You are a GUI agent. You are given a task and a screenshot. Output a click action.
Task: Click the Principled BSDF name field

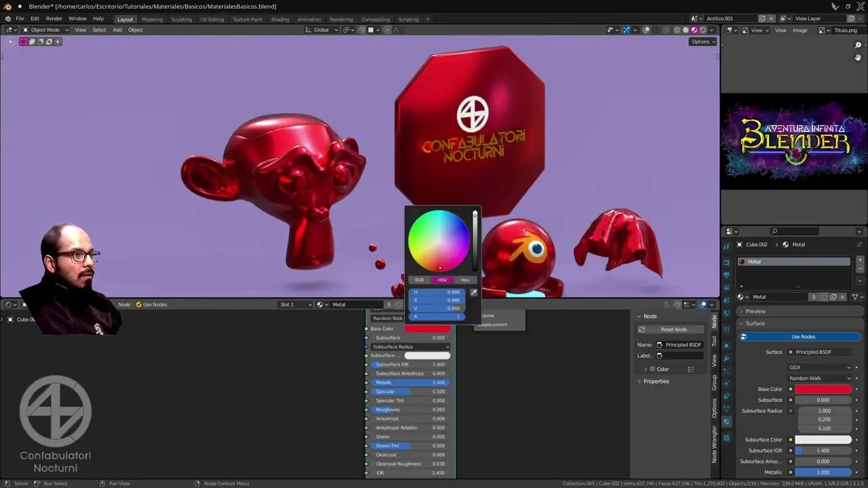coord(679,345)
